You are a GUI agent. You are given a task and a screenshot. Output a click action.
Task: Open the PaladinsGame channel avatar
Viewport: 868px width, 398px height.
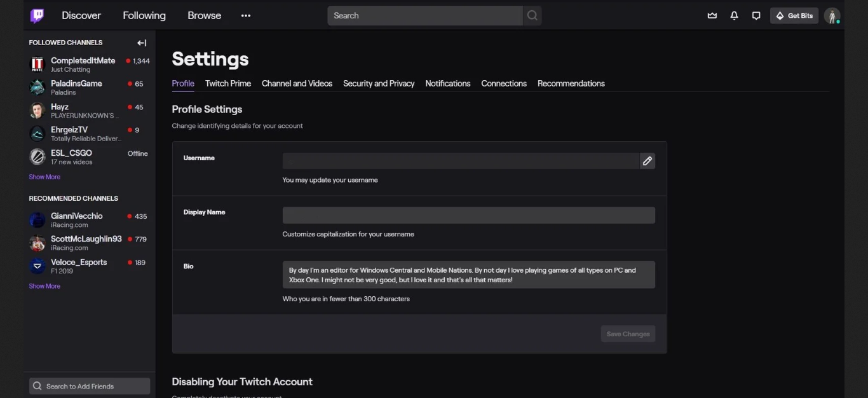click(37, 88)
